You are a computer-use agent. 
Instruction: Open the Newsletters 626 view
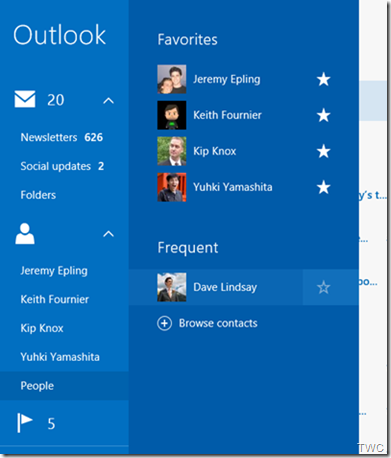62,137
